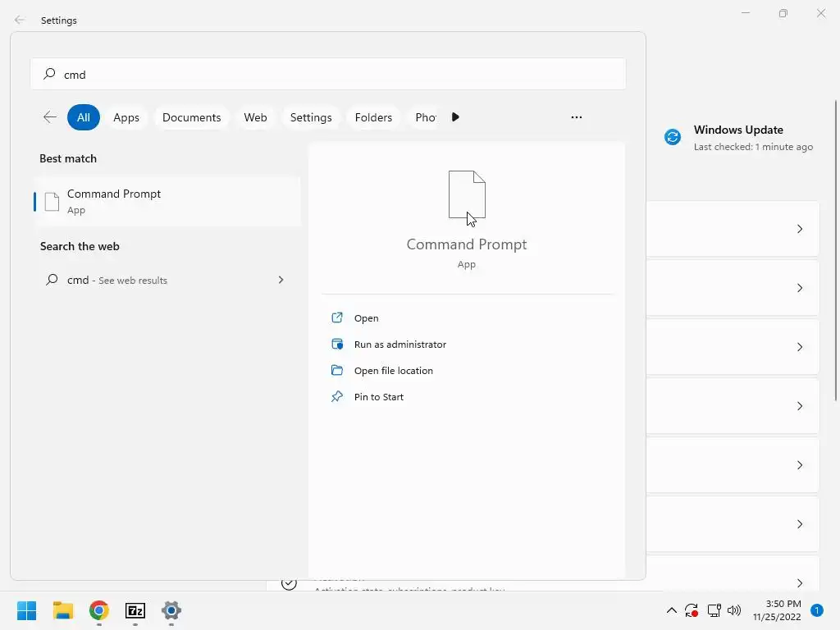Click the Windows Update sync icon in Settings
This screenshot has height=630, width=840.
pos(673,137)
